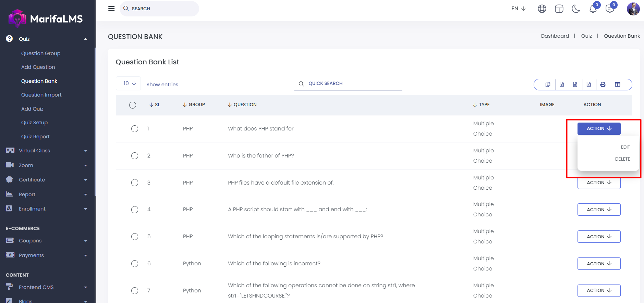Choose DELETE from the open action menu
The width and height of the screenshot is (644, 303).
click(x=622, y=159)
